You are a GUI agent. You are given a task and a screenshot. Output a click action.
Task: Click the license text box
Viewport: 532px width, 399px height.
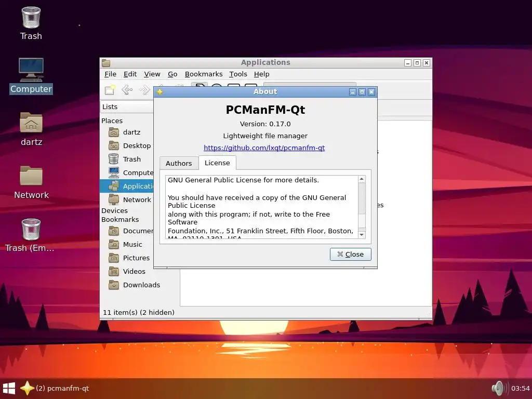(x=262, y=207)
